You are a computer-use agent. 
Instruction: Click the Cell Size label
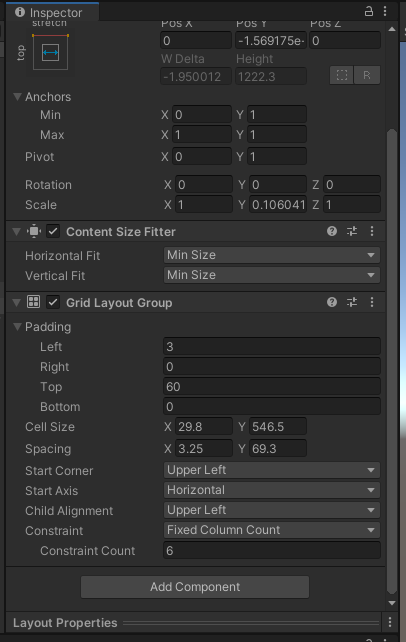pos(50,427)
